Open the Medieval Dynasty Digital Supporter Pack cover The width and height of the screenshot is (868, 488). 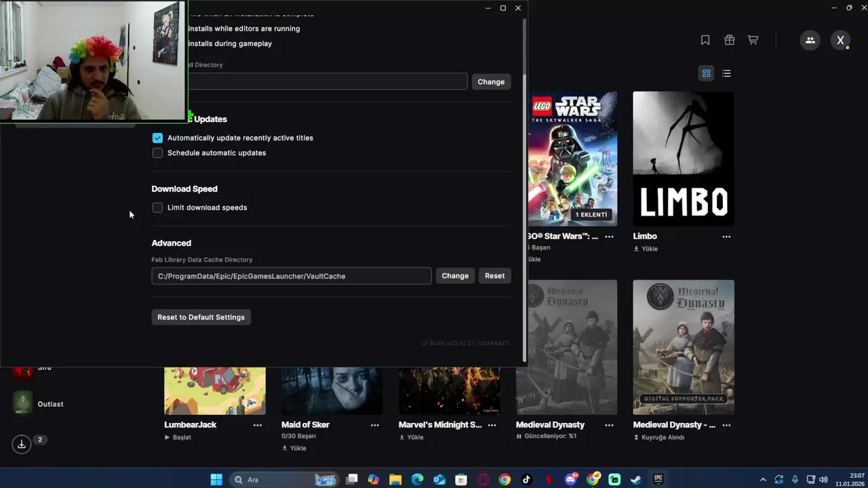683,347
